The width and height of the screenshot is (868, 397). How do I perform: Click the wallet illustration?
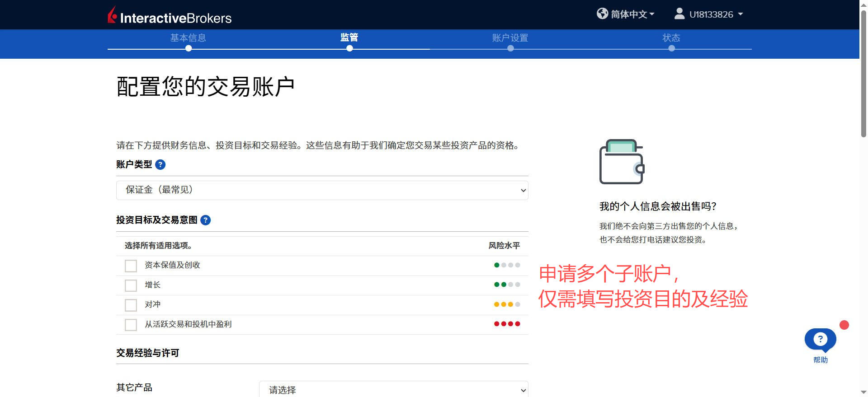click(622, 162)
